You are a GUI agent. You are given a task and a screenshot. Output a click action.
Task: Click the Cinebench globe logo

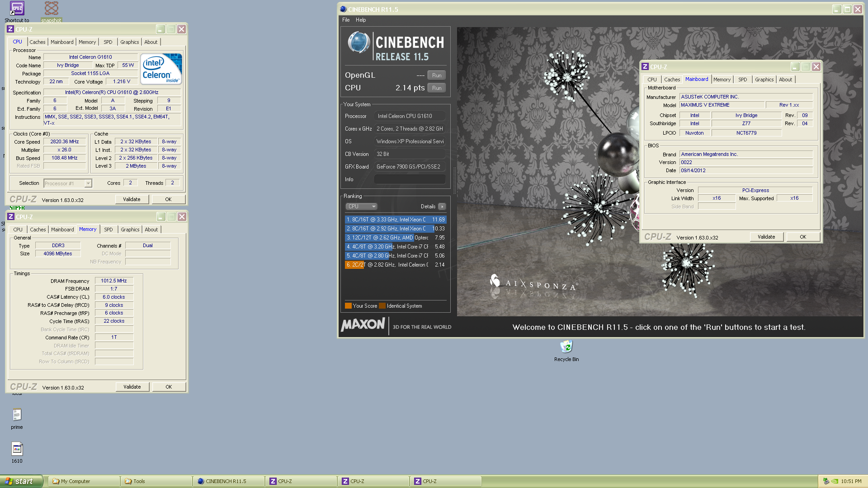[359, 43]
